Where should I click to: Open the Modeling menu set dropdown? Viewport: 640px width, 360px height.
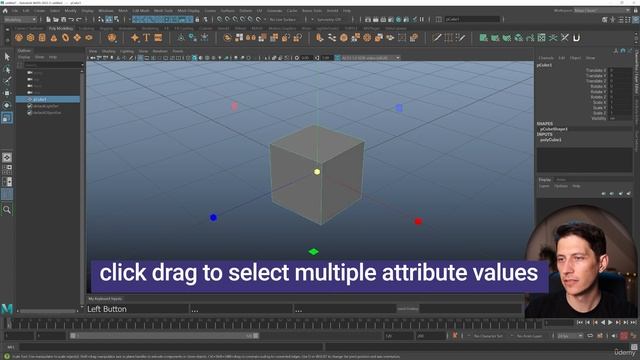20,19
